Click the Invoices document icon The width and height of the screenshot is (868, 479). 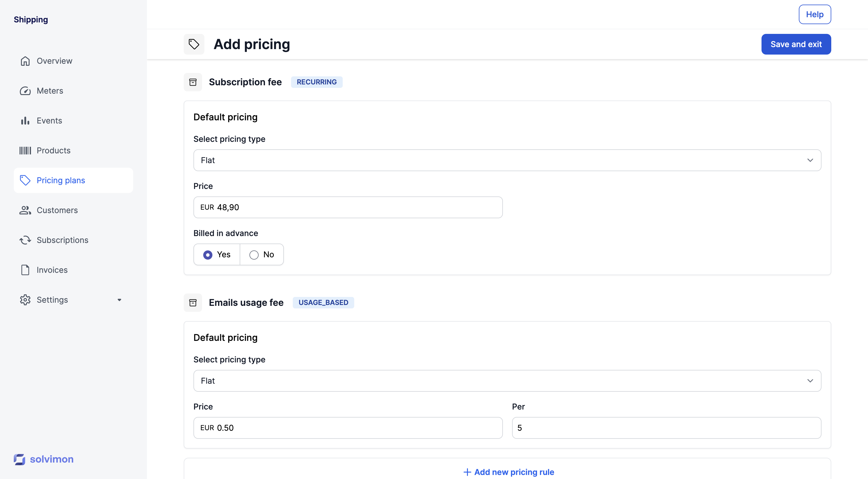pos(25,270)
